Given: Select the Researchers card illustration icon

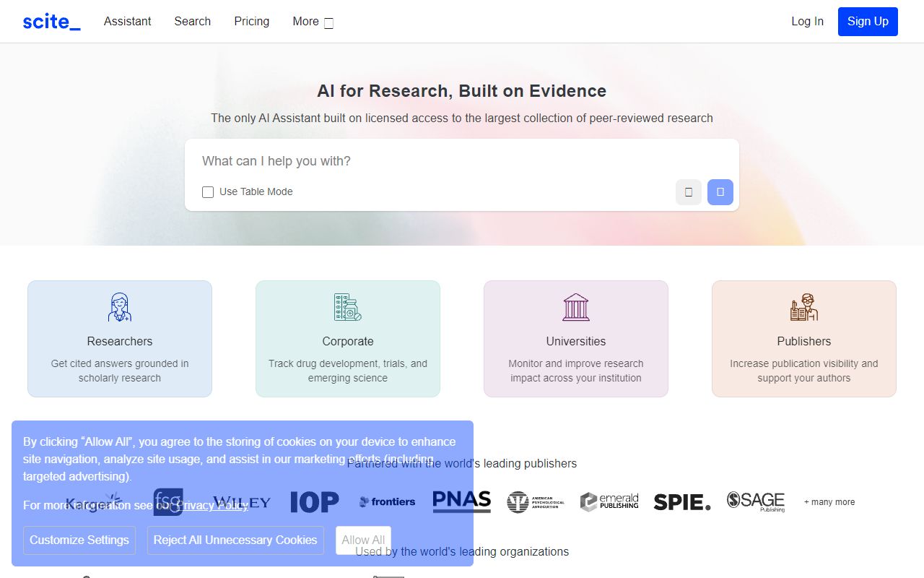Looking at the screenshot, I should coord(119,307).
